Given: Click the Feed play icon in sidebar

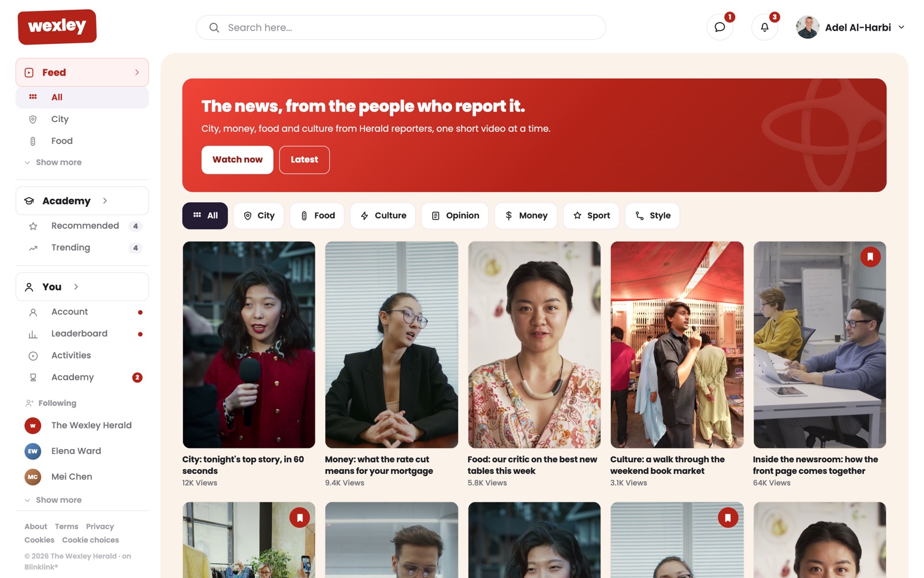Looking at the screenshot, I should click(29, 72).
